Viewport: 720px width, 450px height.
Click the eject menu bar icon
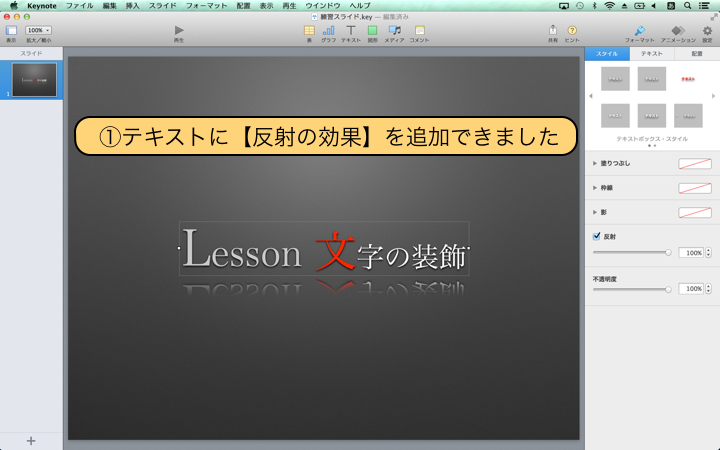(624, 6)
